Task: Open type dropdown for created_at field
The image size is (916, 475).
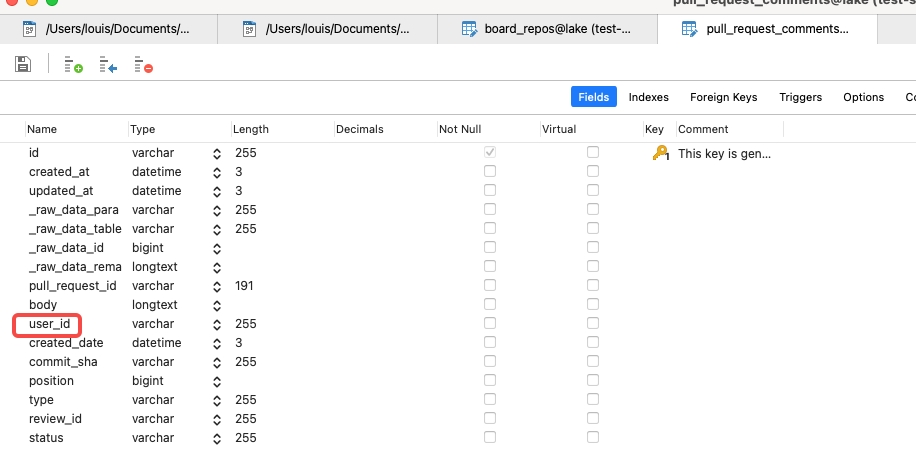Action: pyautogui.click(x=217, y=173)
